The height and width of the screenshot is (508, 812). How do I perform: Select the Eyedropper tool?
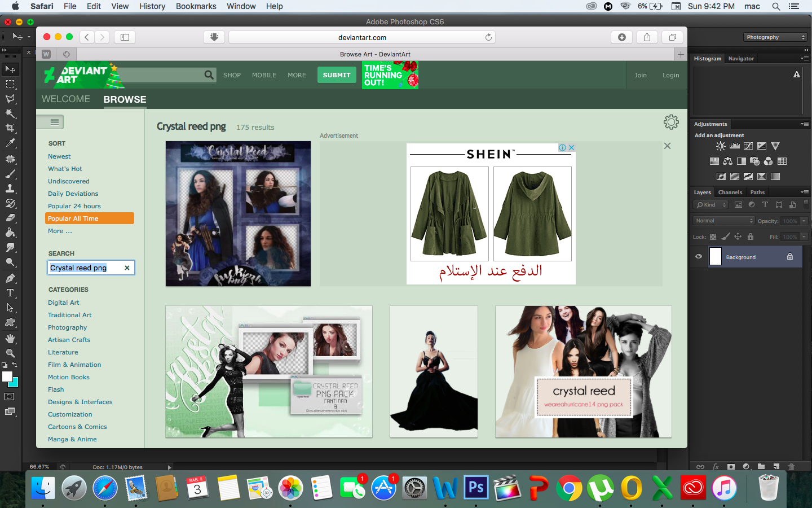[10, 143]
